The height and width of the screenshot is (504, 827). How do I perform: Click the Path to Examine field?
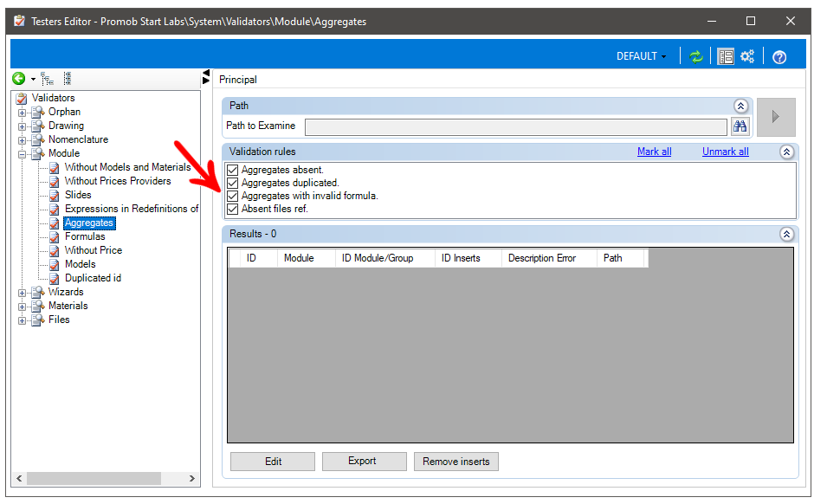point(515,126)
